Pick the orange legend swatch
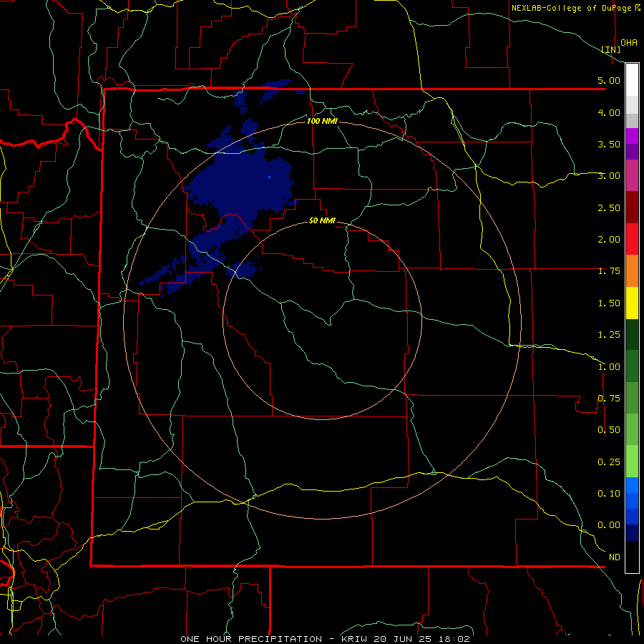Screen dimensions: 644x644 pyautogui.click(x=632, y=271)
